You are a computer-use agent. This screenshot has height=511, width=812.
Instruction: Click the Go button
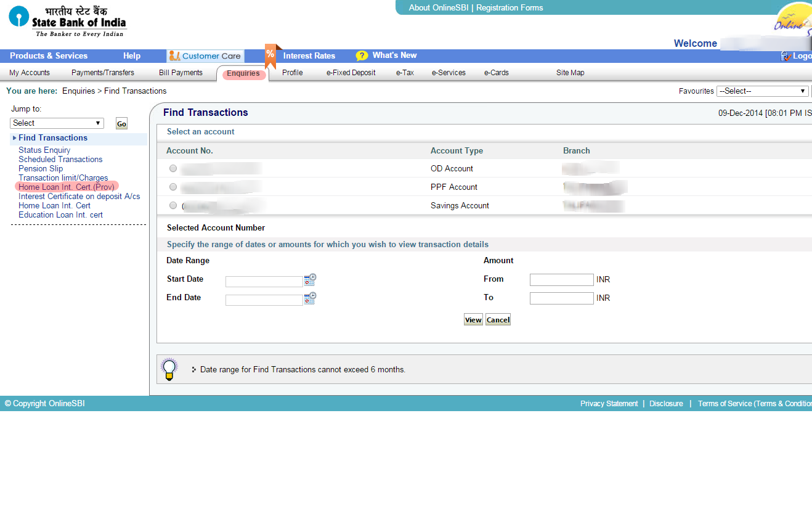[121, 124]
